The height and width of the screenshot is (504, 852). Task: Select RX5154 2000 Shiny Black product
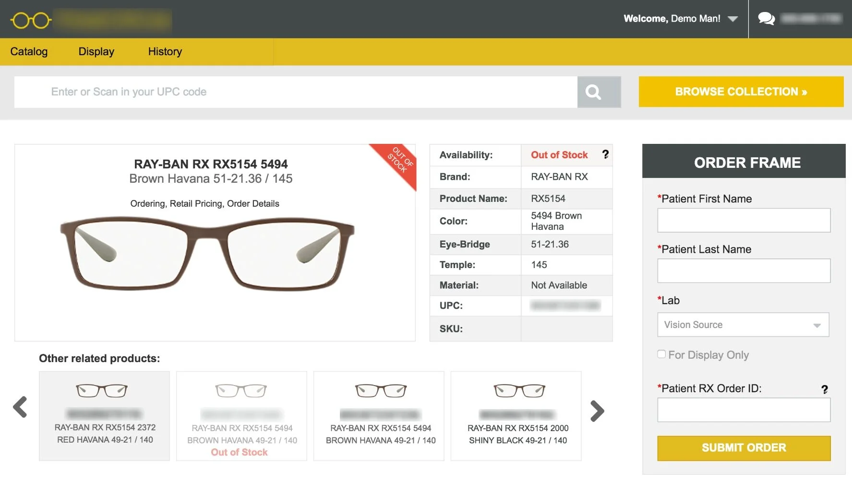516,416
